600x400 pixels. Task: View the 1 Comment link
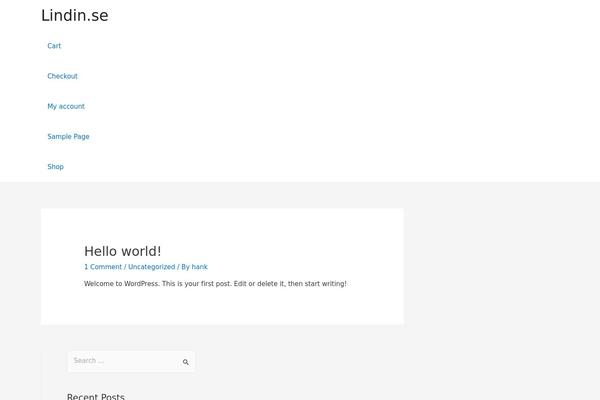pos(103,267)
